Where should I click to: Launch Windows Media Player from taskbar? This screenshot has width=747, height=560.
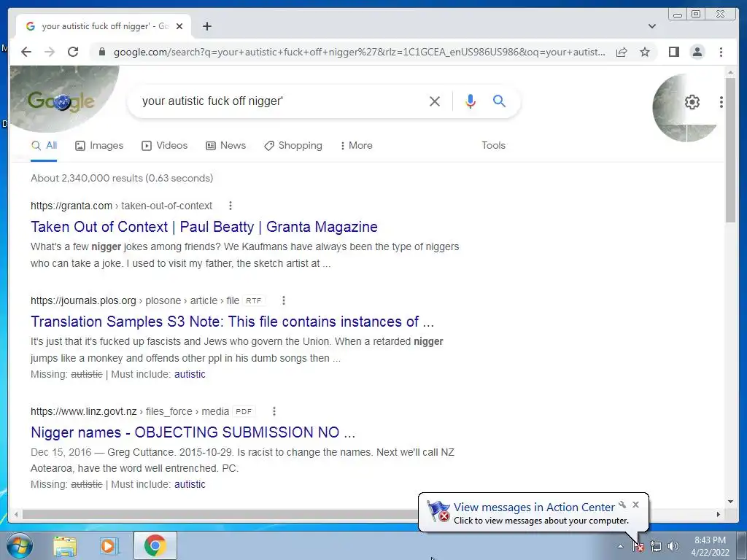pyautogui.click(x=108, y=545)
